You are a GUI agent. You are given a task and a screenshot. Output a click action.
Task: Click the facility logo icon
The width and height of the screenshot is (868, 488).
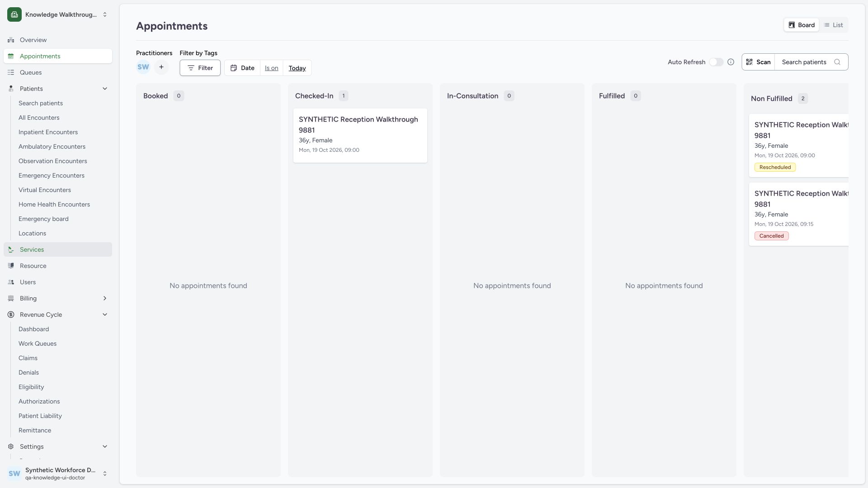(x=14, y=14)
